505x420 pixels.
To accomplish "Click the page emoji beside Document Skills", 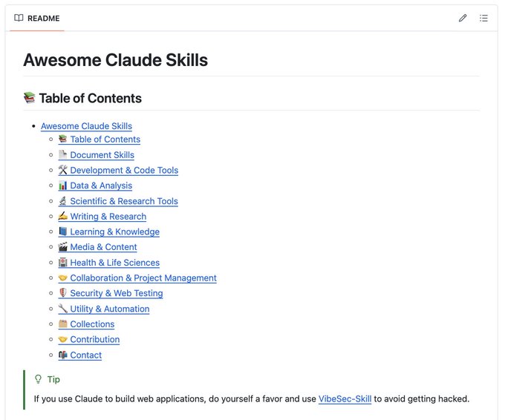I will click(x=63, y=154).
